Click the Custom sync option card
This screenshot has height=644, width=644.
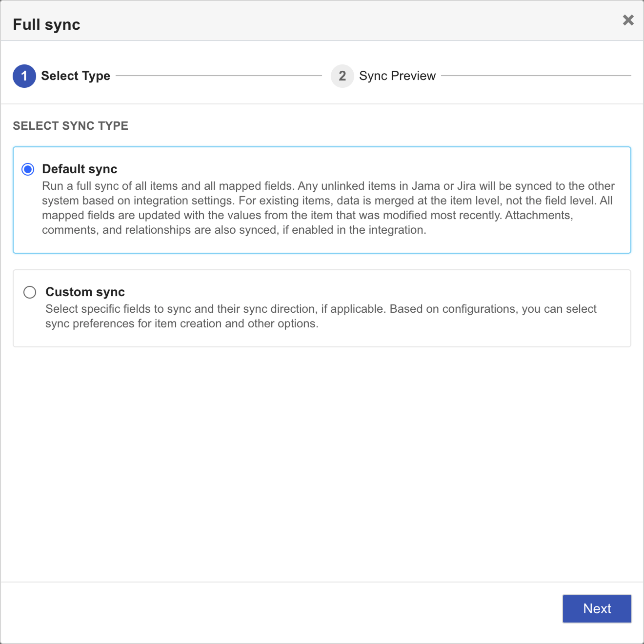pyautogui.click(x=322, y=307)
